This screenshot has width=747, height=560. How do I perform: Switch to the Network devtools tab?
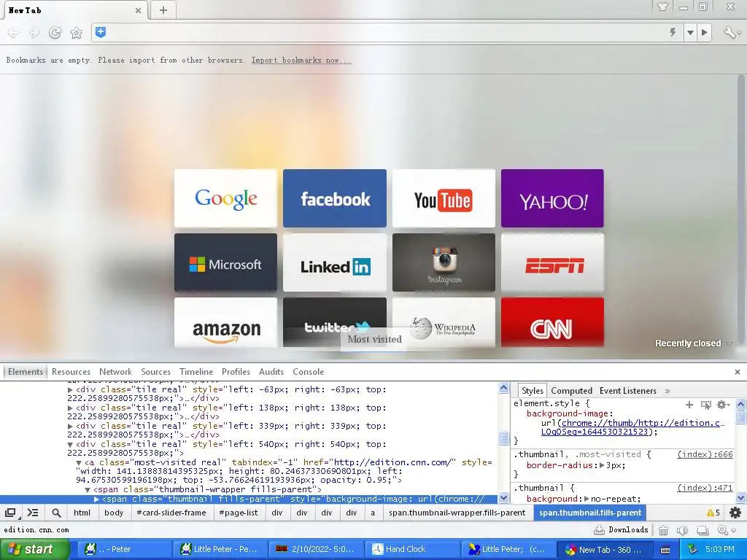coord(115,371)
